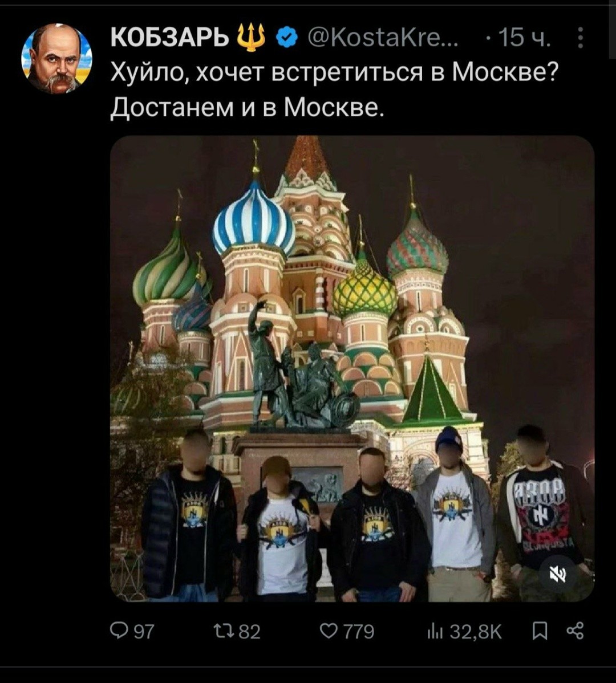Click the reply speech bubble icon

(120, 631)
